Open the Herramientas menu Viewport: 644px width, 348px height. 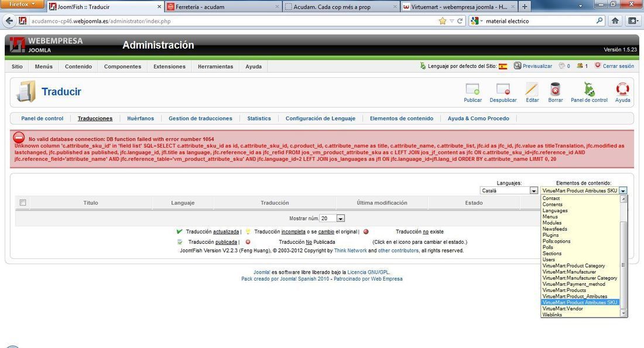[215, 66]
